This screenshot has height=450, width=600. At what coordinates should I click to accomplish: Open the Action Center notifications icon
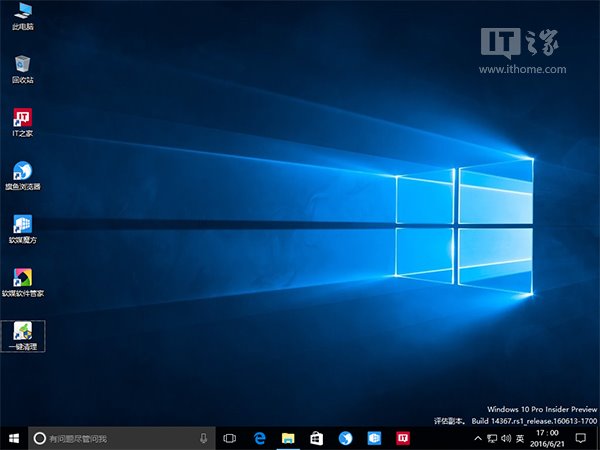[580, 438]
